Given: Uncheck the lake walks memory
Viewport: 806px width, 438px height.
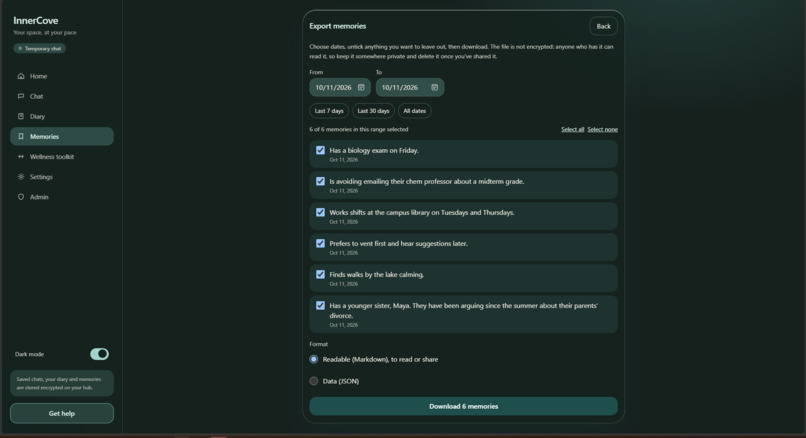Looking at the screenshot, I should tap(320, 274).
